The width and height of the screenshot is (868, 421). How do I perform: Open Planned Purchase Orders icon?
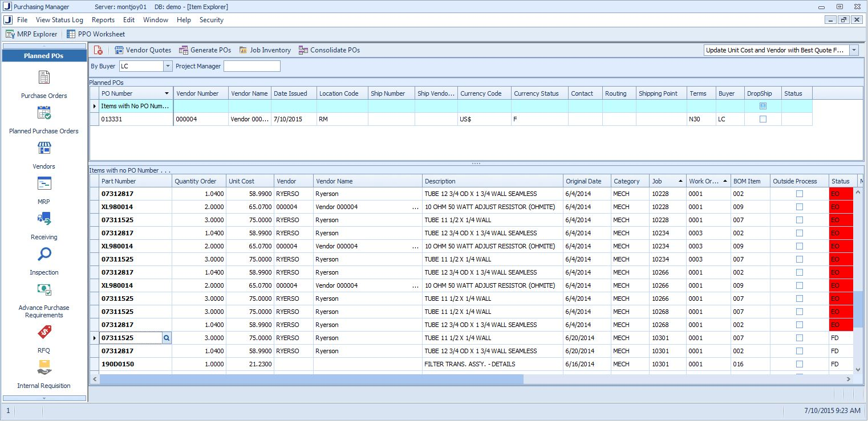[44, 113]
